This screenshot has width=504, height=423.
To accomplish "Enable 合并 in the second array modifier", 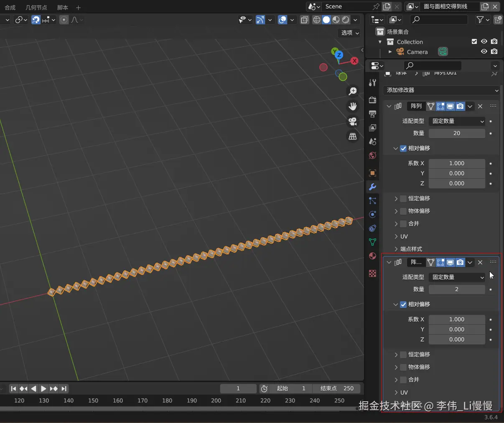I will (x=403, y=380).
